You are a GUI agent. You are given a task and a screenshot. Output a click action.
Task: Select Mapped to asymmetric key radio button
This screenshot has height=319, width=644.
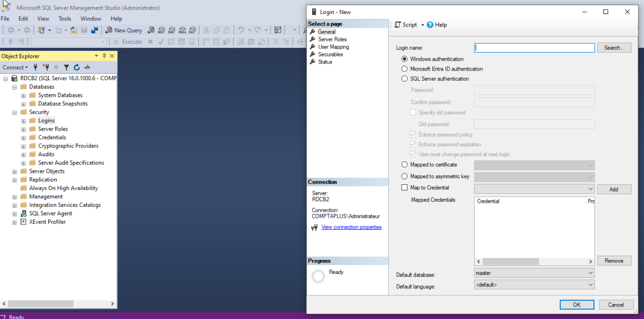click(404, 176)
